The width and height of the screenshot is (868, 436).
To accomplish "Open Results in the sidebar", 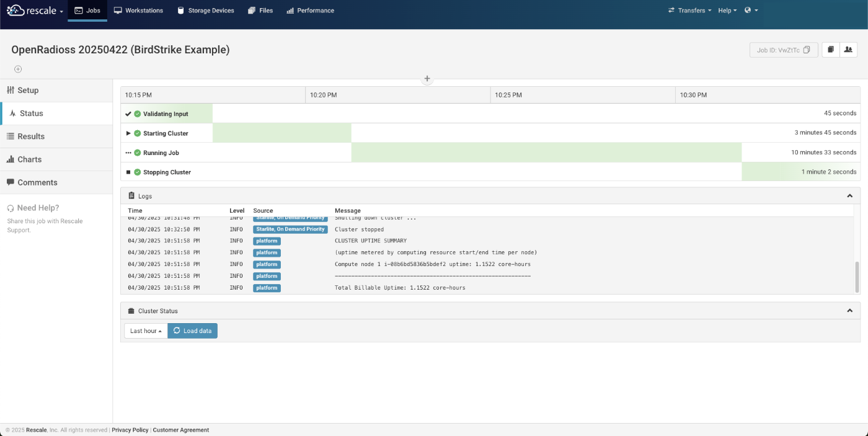I will (x=56, y=136).
